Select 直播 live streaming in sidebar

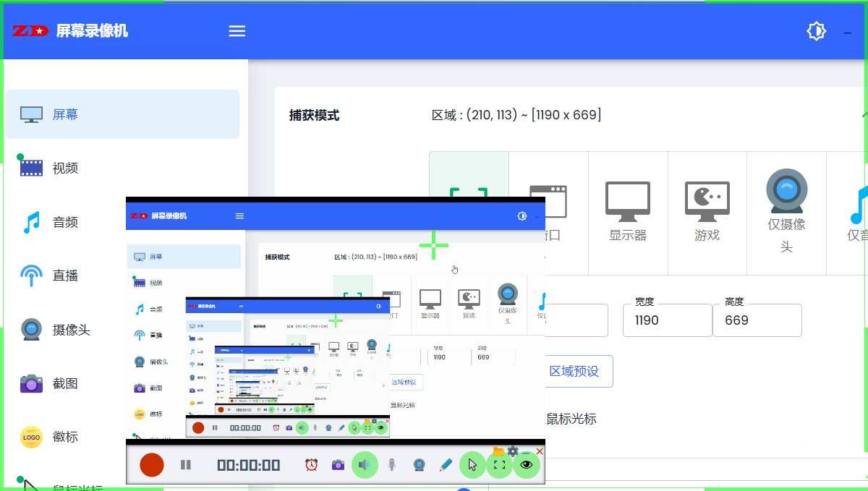pos(65,276)
